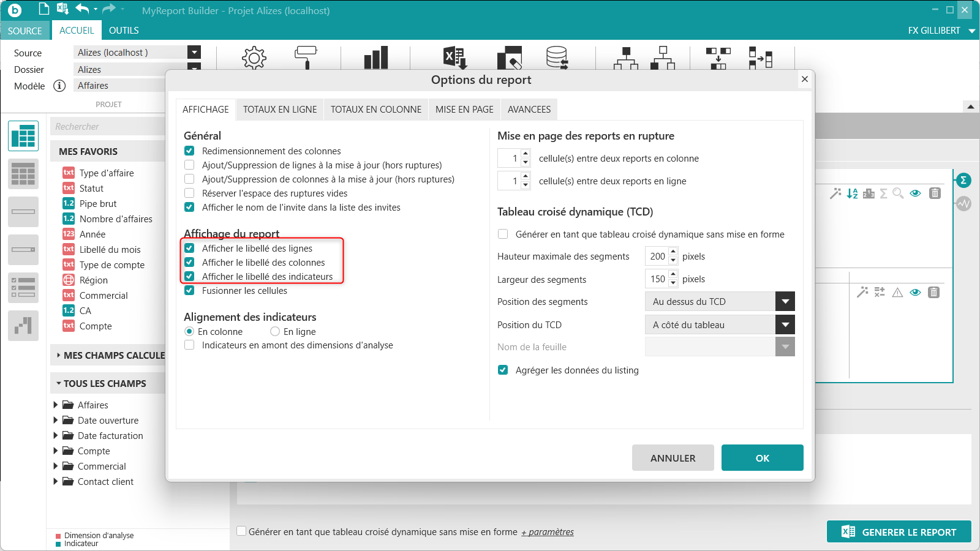Viewport: 980px width, 551px height.
Task: Click the database transfer icon in ribbon
Action: (x=557, y=58)
